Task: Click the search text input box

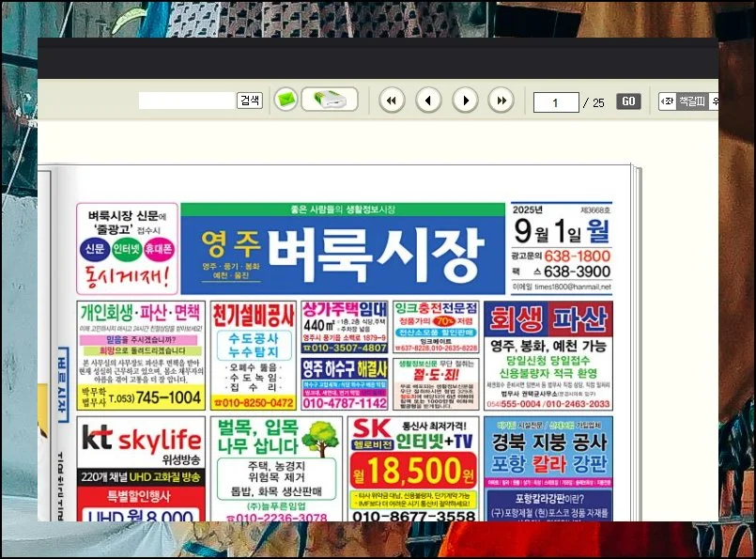Action: tap(186, 101)
